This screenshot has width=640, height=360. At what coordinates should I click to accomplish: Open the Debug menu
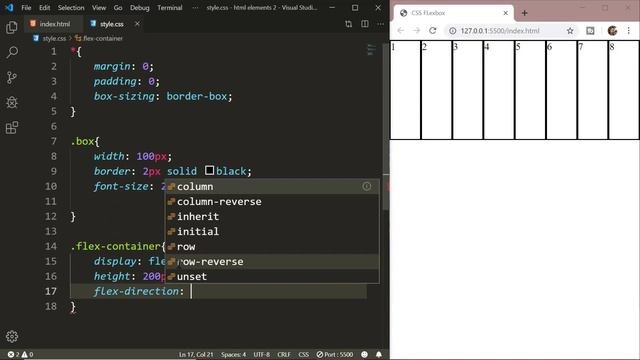(140, 8)
